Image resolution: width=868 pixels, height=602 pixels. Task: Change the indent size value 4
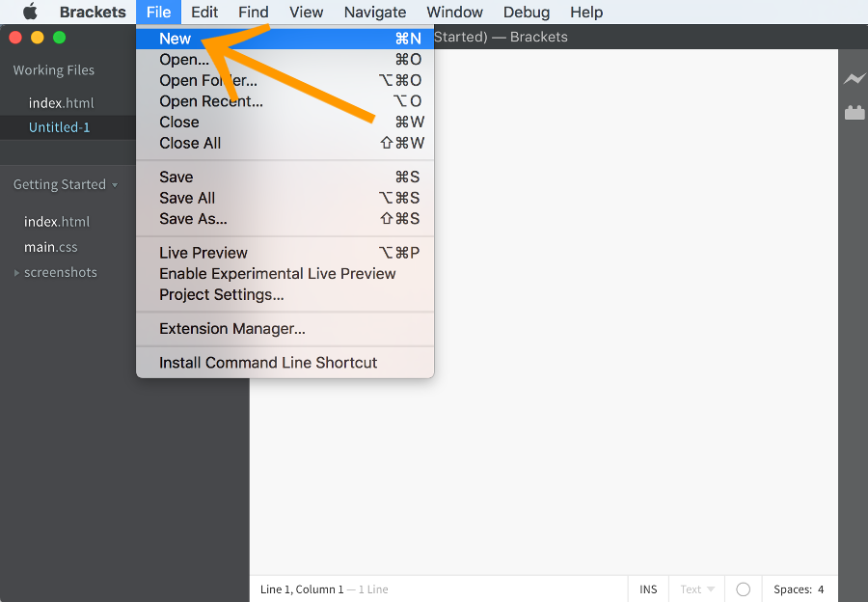821,589
